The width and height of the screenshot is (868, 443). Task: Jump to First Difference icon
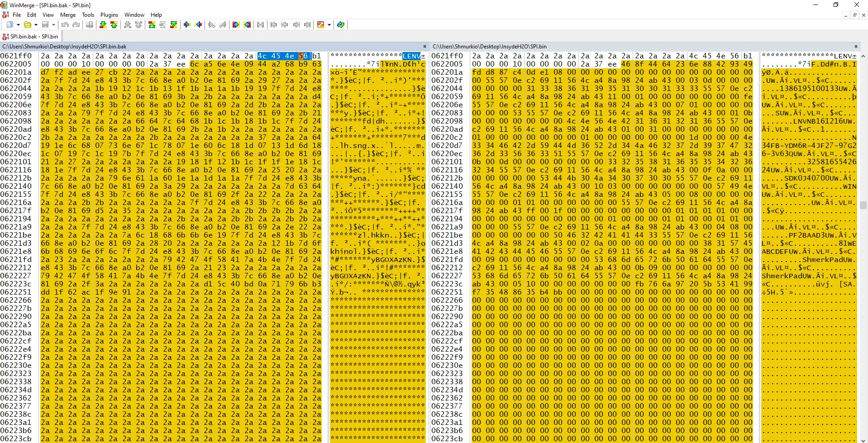[152, 25]
